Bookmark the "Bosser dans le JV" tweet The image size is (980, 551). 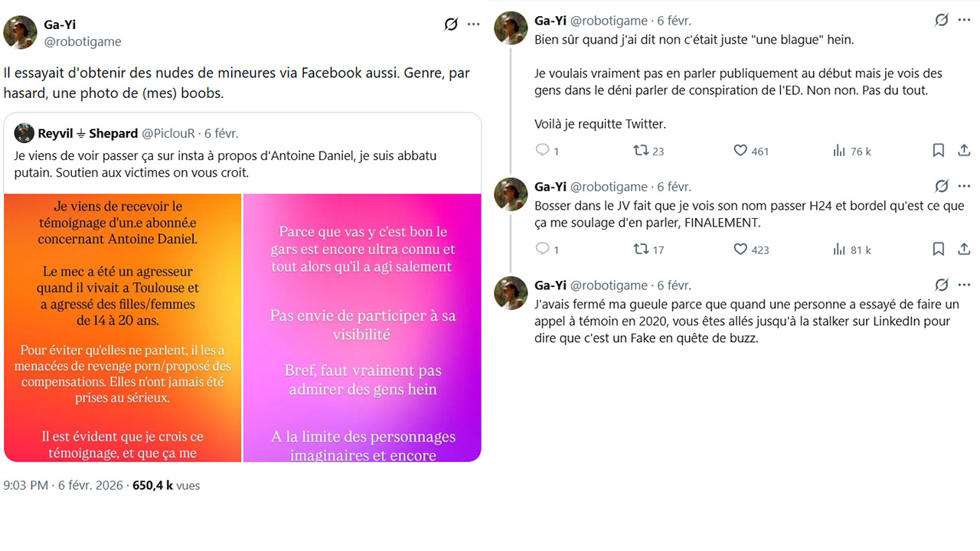938,249
